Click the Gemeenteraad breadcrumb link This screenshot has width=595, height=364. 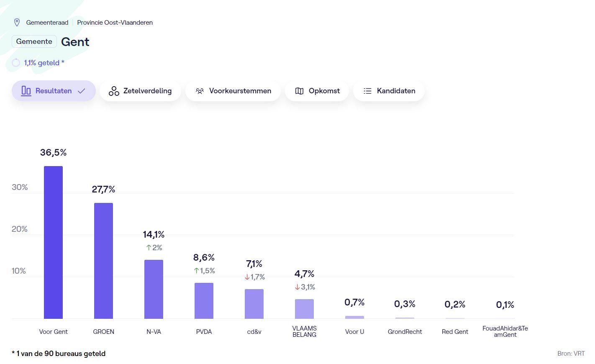click(x=47, y=23)
